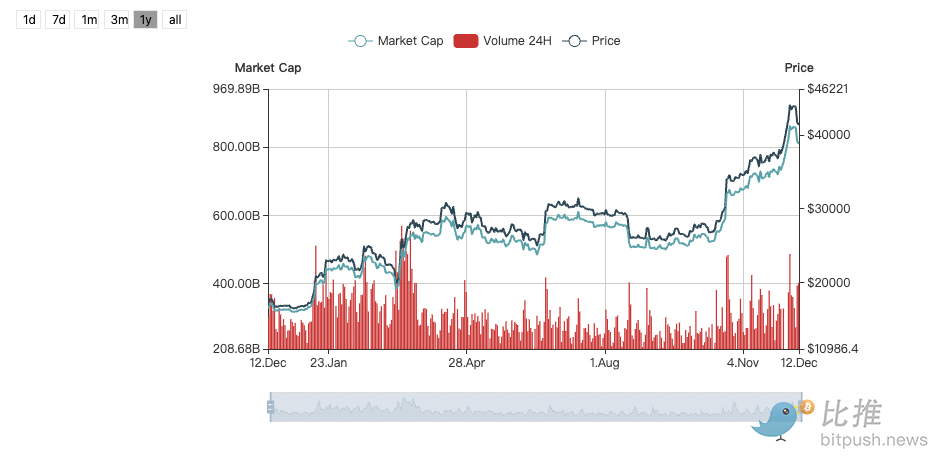948x467 pixels.
Task: Switch chart range to 7d
Action: click(58, 19)
